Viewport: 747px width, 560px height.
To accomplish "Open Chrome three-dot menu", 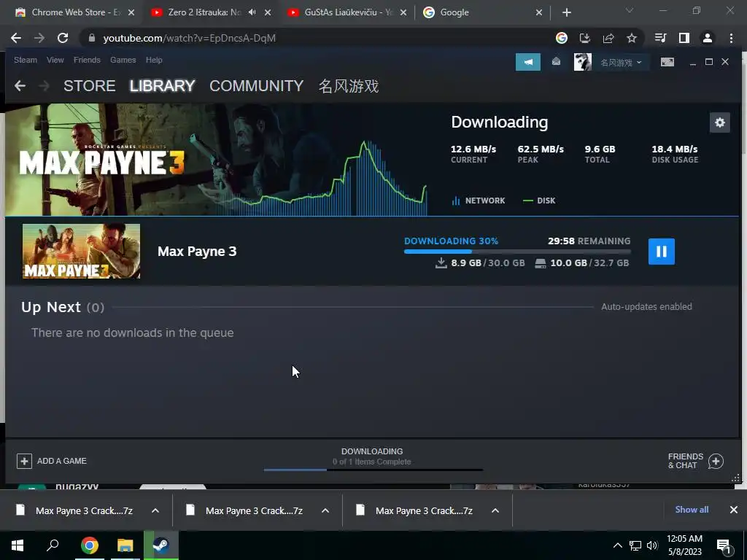I will [731, 38].
